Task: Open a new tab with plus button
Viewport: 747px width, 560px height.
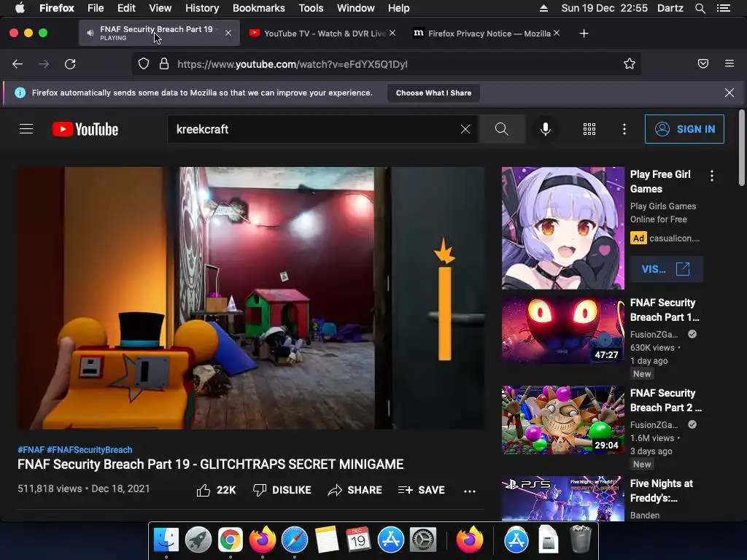Action: (584, 34)
